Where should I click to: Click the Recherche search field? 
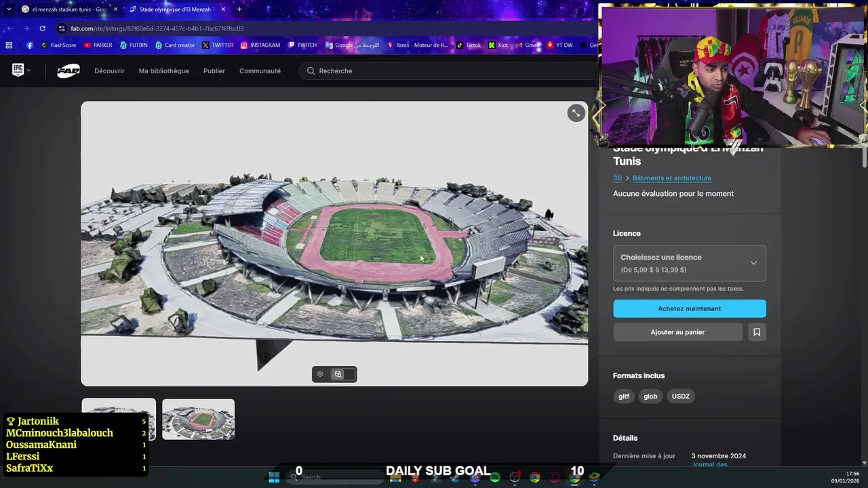[448, 70]
